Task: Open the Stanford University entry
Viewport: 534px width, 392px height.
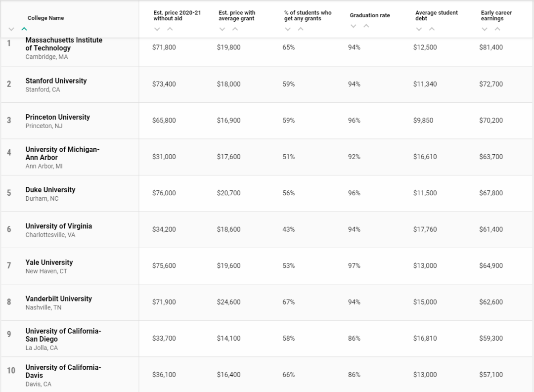Action: [x=56, y=81]
